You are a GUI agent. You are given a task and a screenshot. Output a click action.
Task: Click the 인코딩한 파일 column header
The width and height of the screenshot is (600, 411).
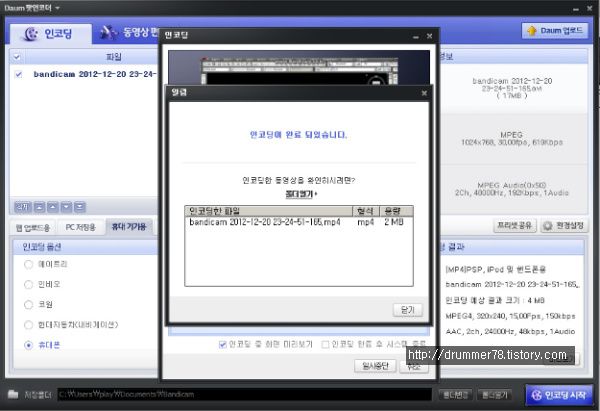[268, 211]
